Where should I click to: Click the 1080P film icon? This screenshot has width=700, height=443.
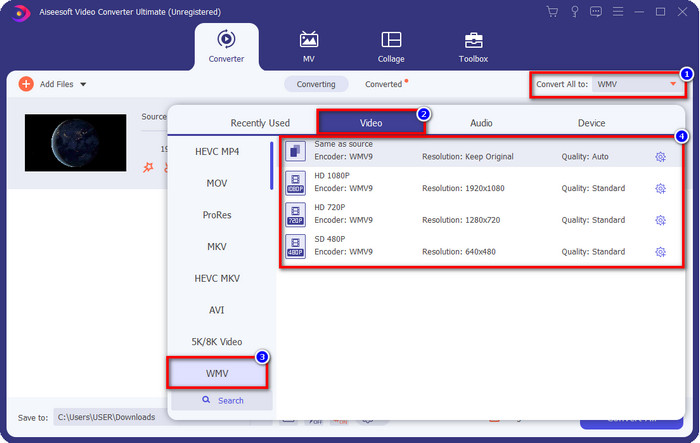tap(295, 183)
